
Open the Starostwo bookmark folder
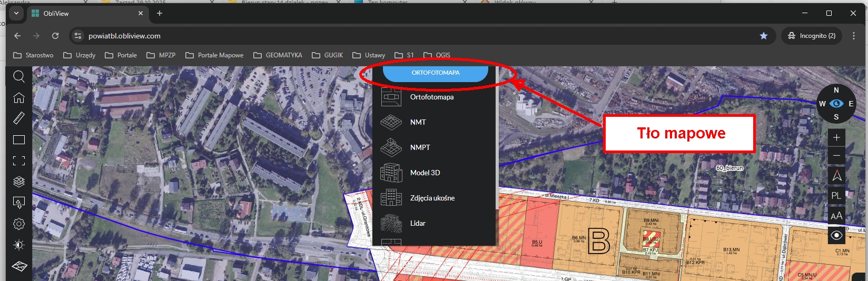click(33, 55)
